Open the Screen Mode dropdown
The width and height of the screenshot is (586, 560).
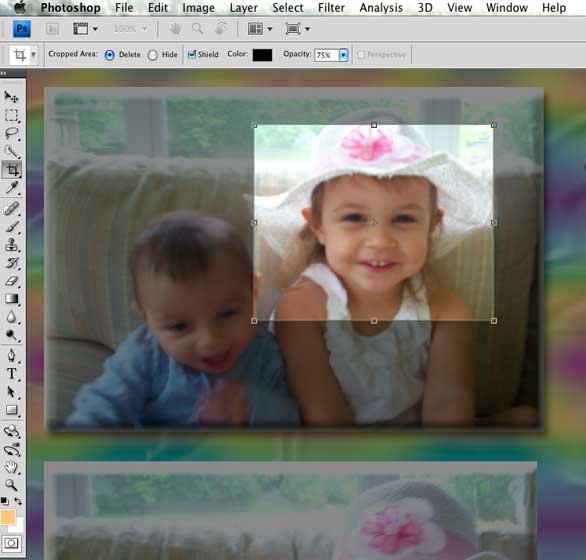pyautogui.click(x=298, y=29)
